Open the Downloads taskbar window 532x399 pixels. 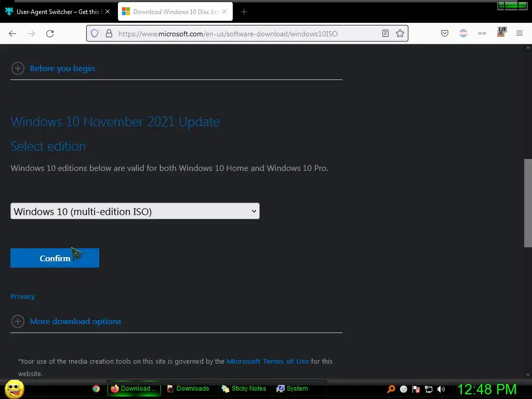point(189,389)
